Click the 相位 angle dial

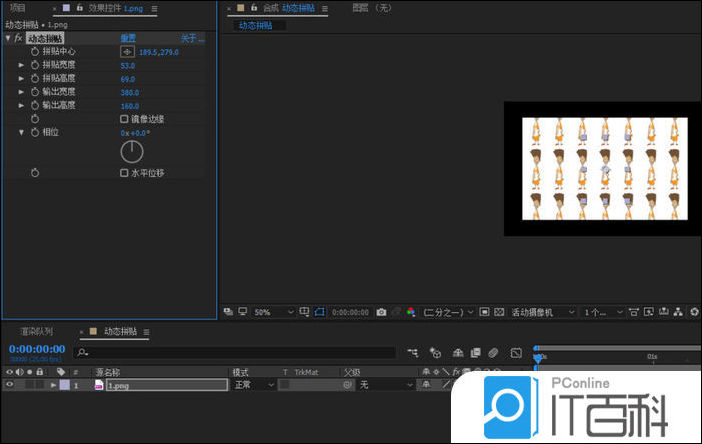click(x=132, y=152)
